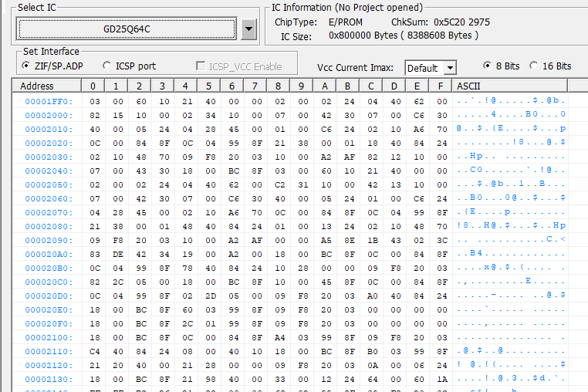Switch to 16 Bits data mode

534,66
